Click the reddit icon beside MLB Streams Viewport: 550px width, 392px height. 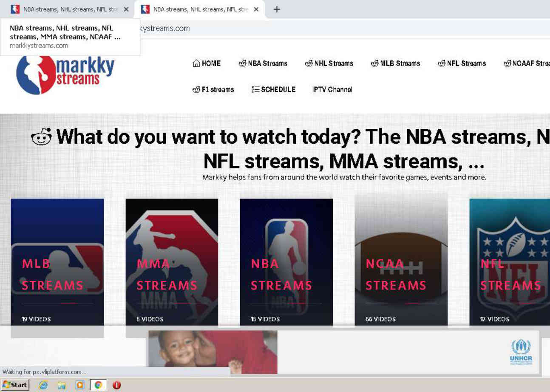coord(375,63)
